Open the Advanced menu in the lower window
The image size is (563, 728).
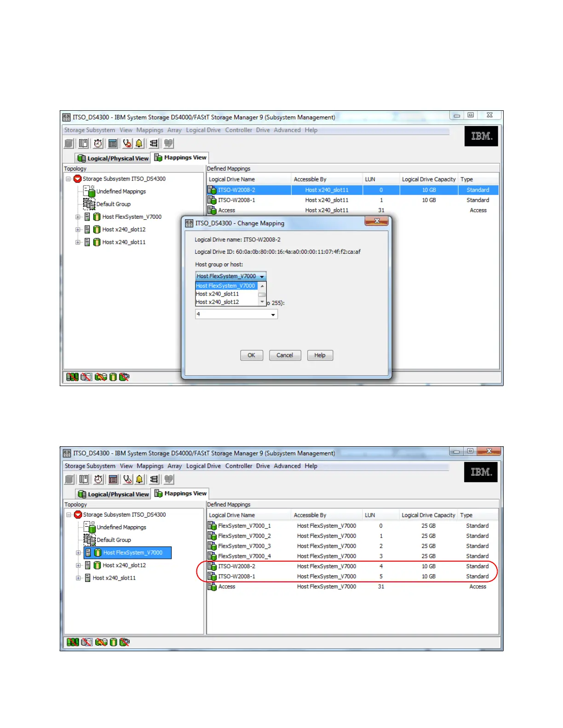coord(287,466)
